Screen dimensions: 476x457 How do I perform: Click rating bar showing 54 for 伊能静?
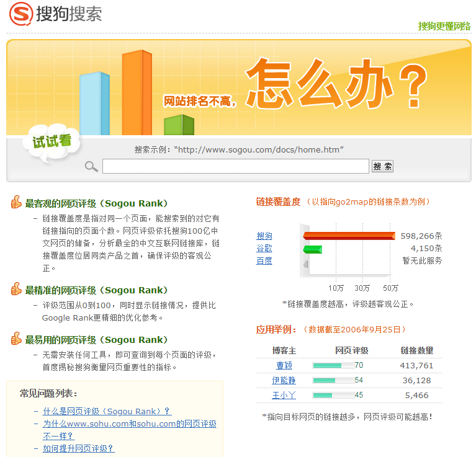[x=334, y=380]
